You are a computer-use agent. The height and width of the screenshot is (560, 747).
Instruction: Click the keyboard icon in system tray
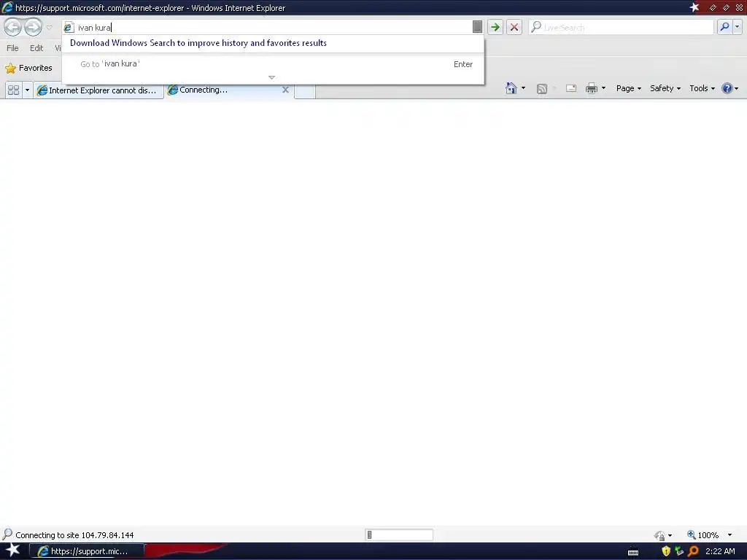tap(633, 553)
